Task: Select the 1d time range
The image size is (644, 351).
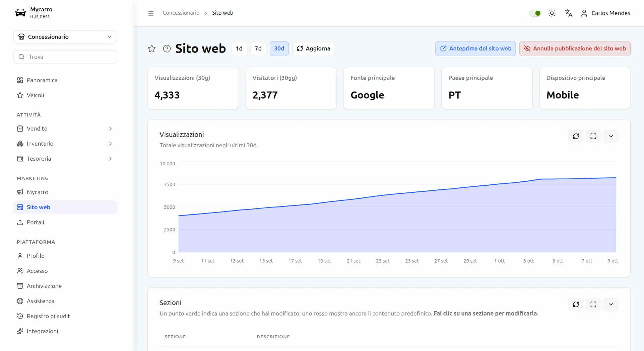Action: point(239,49)
